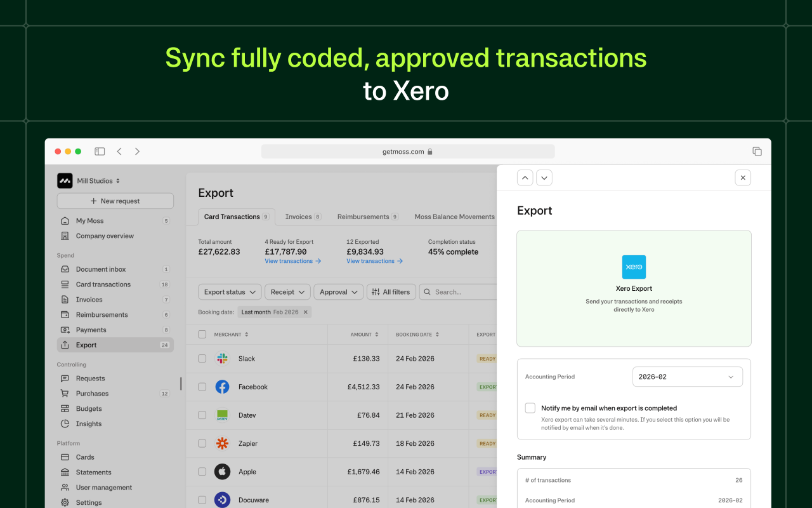
Task: Open Statements bank icon
Action: pos(65,472)
